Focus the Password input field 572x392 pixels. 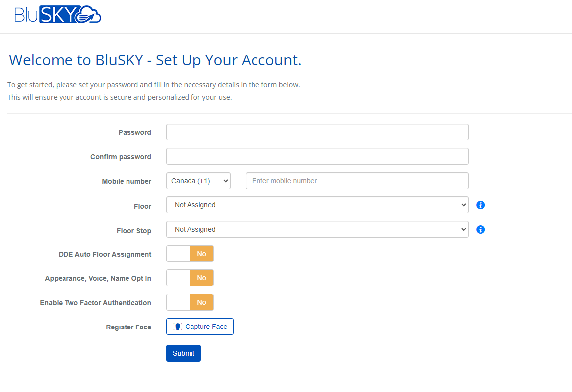(x=317, y=132)
